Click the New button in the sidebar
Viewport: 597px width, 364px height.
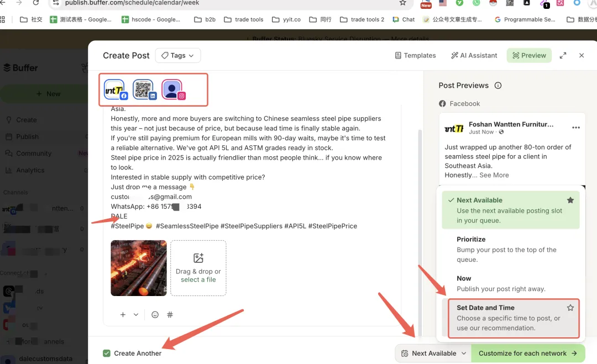pos(48,94)
